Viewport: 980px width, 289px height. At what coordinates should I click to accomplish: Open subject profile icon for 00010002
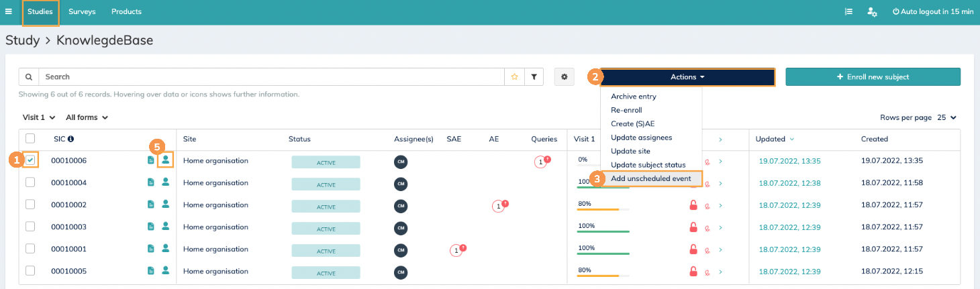(x=165, y=205)
